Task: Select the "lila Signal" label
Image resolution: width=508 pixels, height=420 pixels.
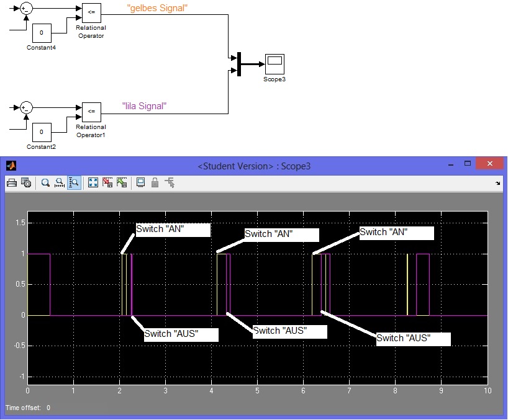Action: [x=144, y=106]
